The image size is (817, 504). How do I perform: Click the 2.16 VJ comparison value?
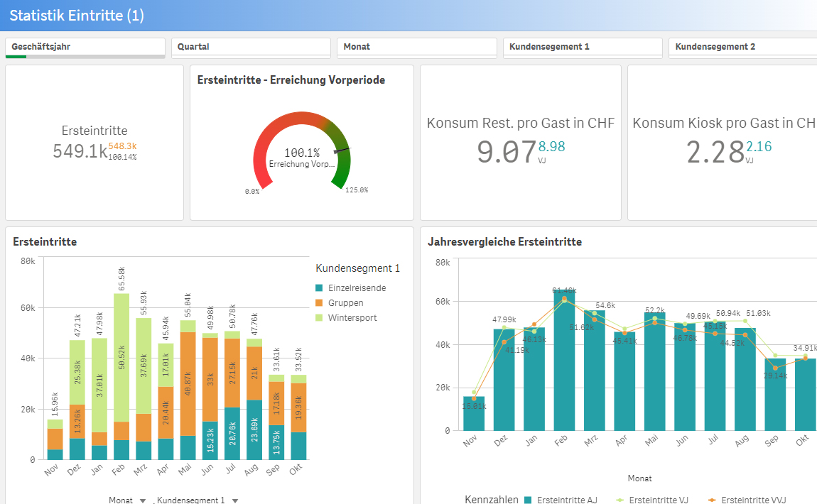point(759,147)
